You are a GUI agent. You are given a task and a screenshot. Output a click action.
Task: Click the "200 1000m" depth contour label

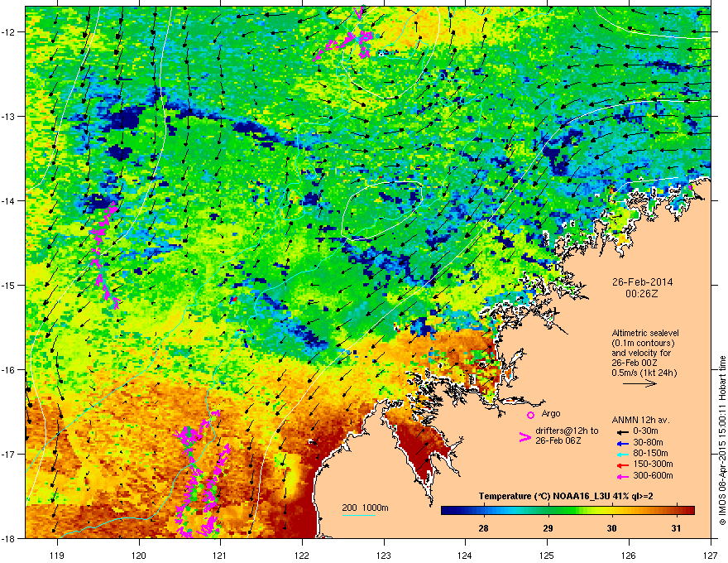tap(365, 508)
